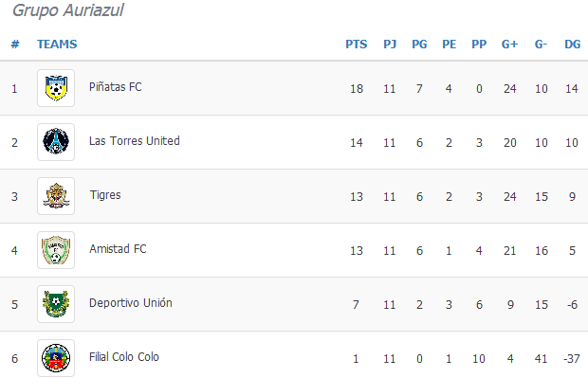
Task: Click the TEAMS column header
Action: click(57, 45)
